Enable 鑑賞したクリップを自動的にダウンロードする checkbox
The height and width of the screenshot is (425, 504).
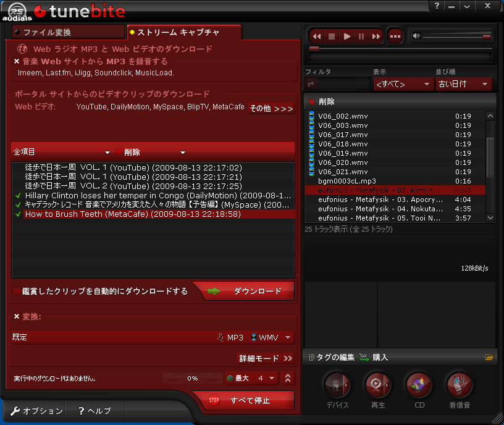click(x=17, y=292)
